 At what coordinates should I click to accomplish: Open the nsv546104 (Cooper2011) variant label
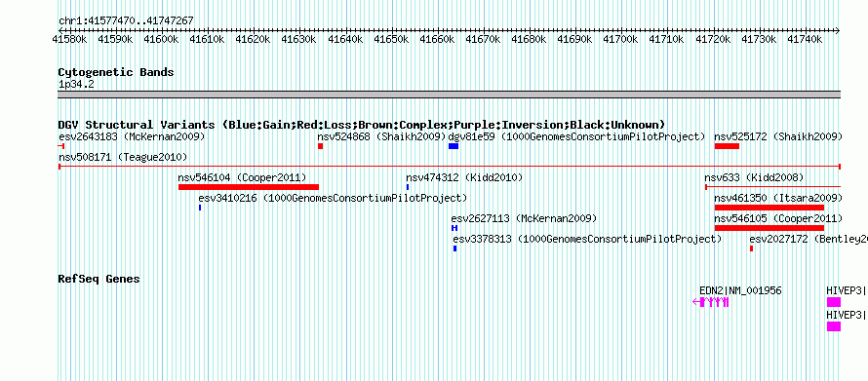[242, 177]
